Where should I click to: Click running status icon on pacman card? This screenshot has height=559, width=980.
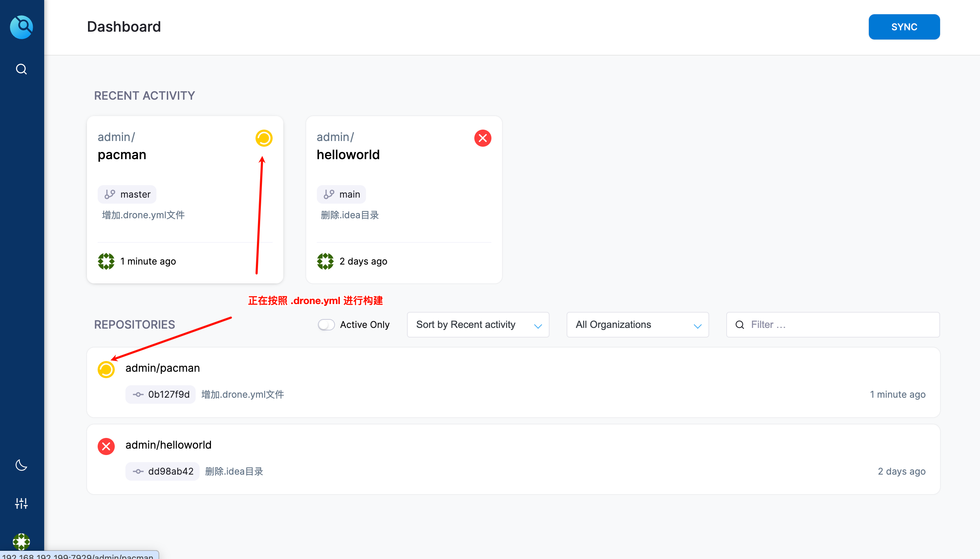[264, 138]
